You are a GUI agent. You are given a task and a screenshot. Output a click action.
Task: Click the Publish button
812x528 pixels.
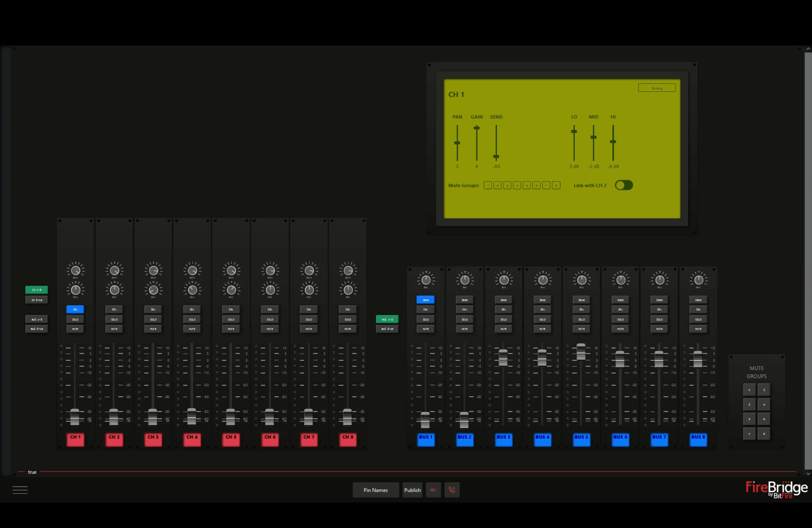(412, 490)
